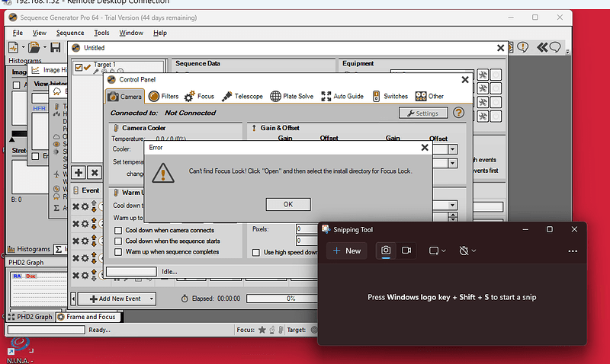Click the third equipment settings wrench icon
The height and width of the screenshot is (364, 610).
pyautogui.click(x=483, y=103)
